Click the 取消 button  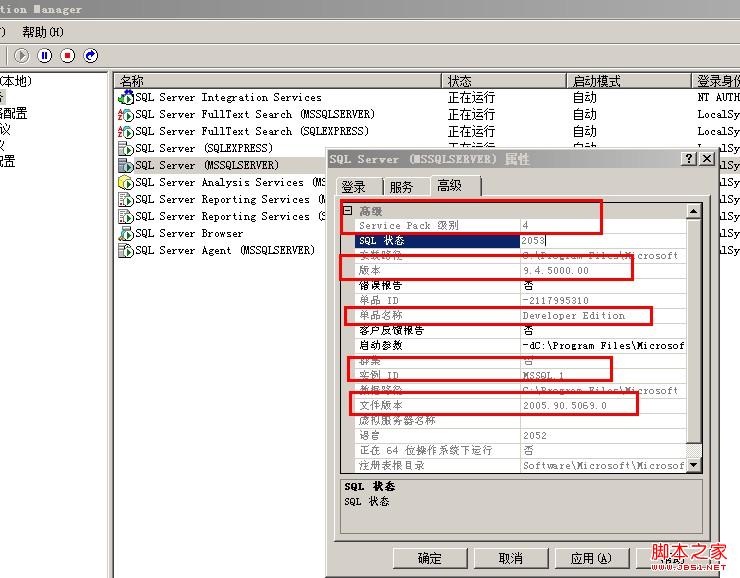point(511,558)
